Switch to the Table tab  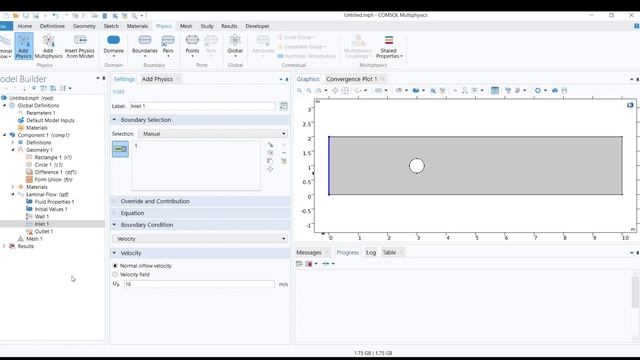point(389,253)
